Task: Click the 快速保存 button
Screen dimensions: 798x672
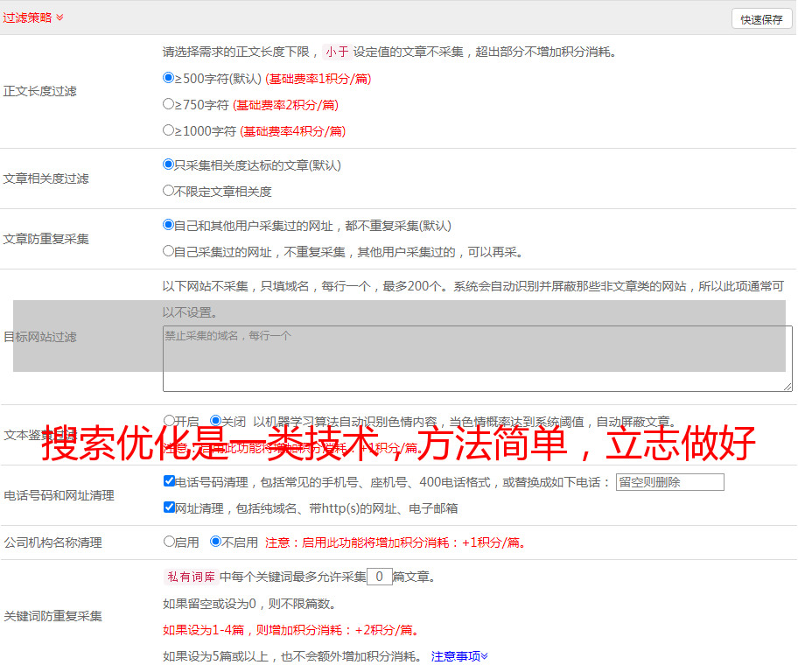Action: pos(760,19)
